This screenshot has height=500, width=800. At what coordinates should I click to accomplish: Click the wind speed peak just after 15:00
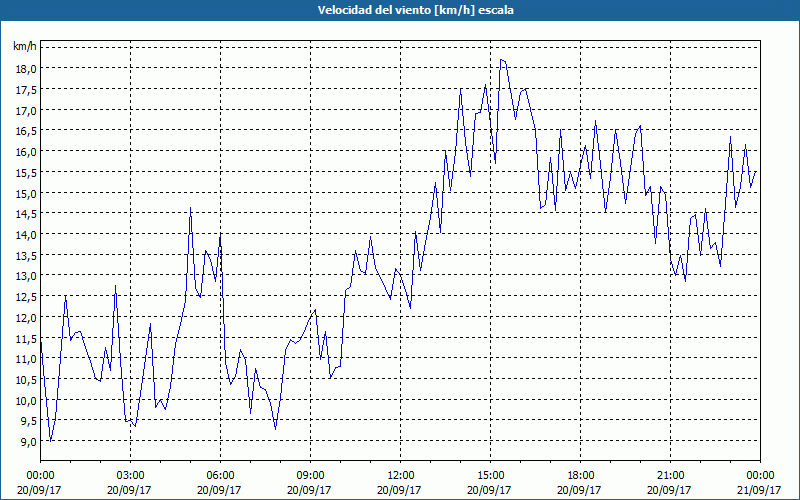[502, 60]
